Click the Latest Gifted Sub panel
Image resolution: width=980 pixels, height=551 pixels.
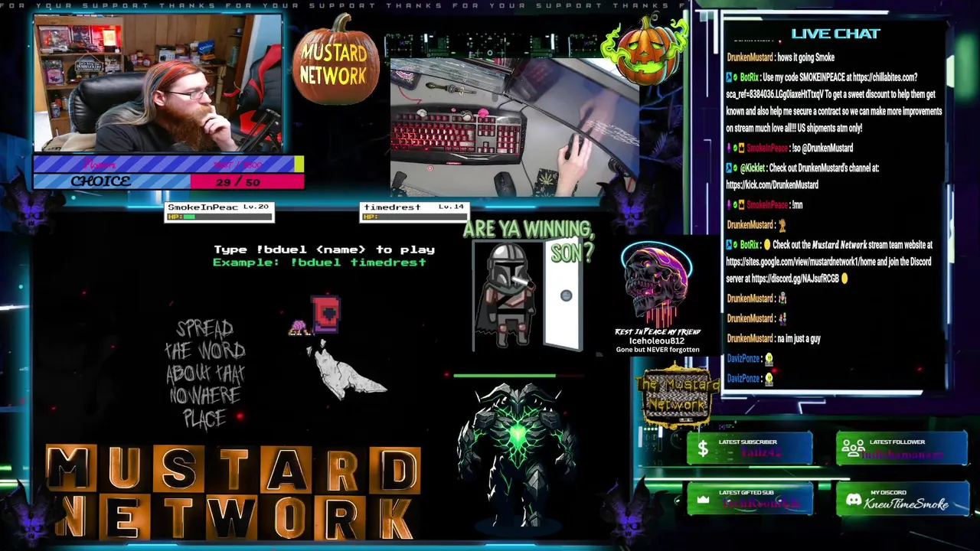coord(750,499)
